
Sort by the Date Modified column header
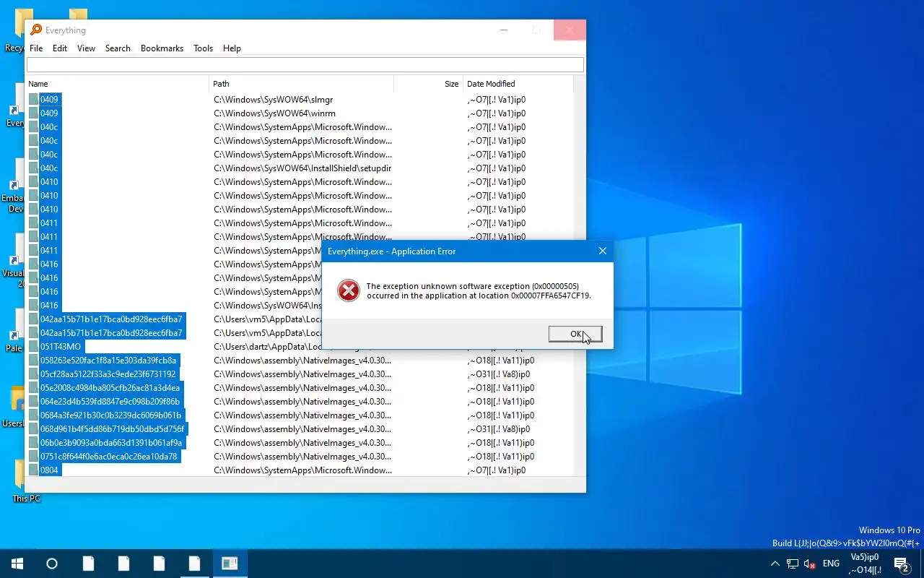click(518, 84)
